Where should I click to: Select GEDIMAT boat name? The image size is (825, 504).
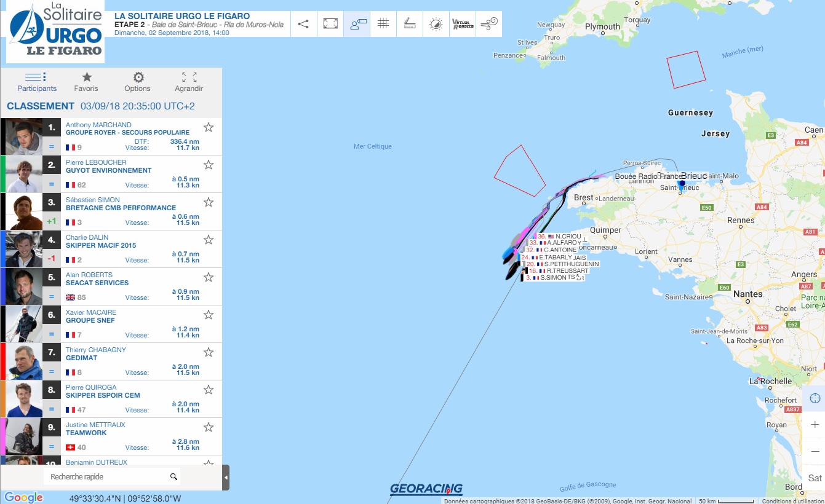coord(81,358)
